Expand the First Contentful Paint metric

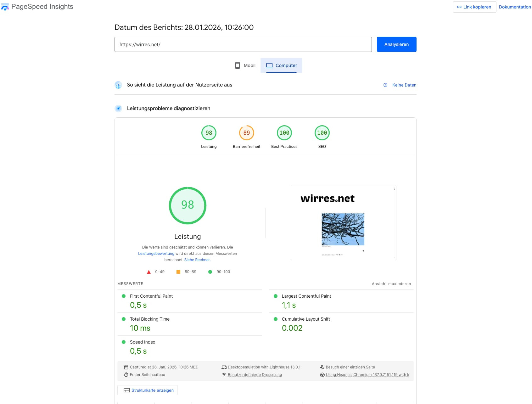click(x=151, y=296)
